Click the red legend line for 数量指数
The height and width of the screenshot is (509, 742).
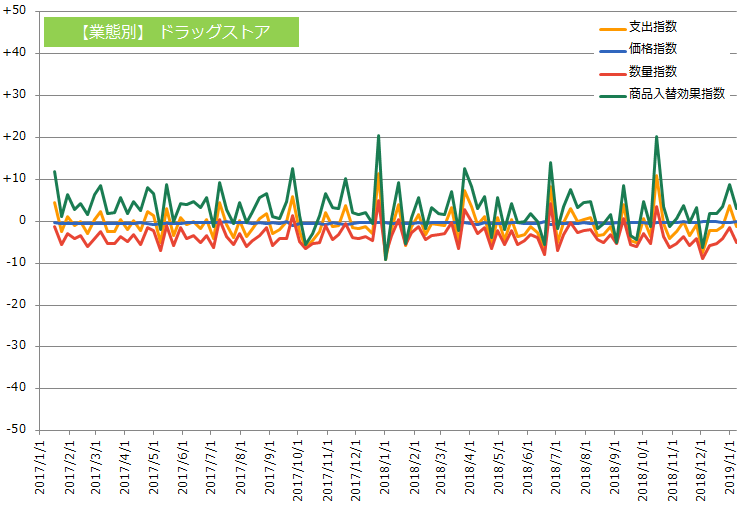613,74
